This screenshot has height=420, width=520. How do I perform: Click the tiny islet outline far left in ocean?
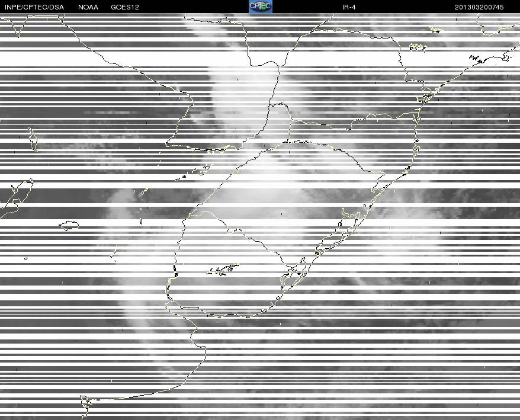click(x=26, y=258)
